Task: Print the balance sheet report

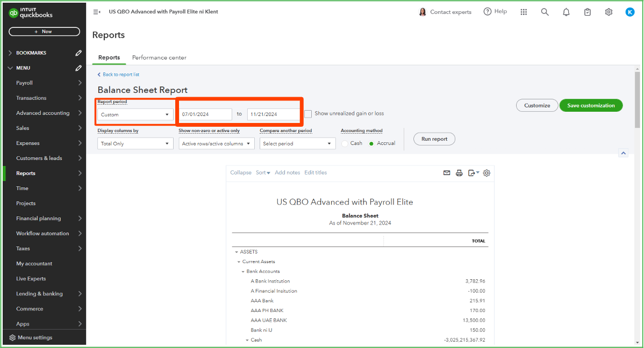Action: [x=459, y=173]
